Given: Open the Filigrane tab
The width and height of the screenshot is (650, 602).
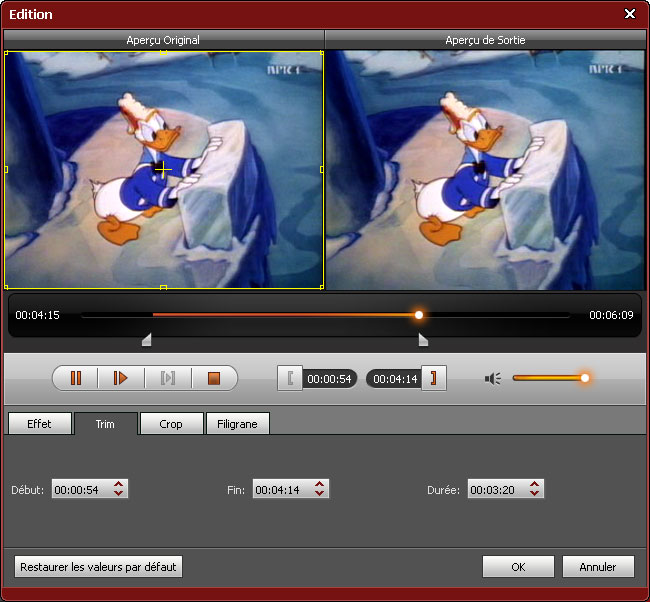Looking at the screenshot, I should (238, 424).
